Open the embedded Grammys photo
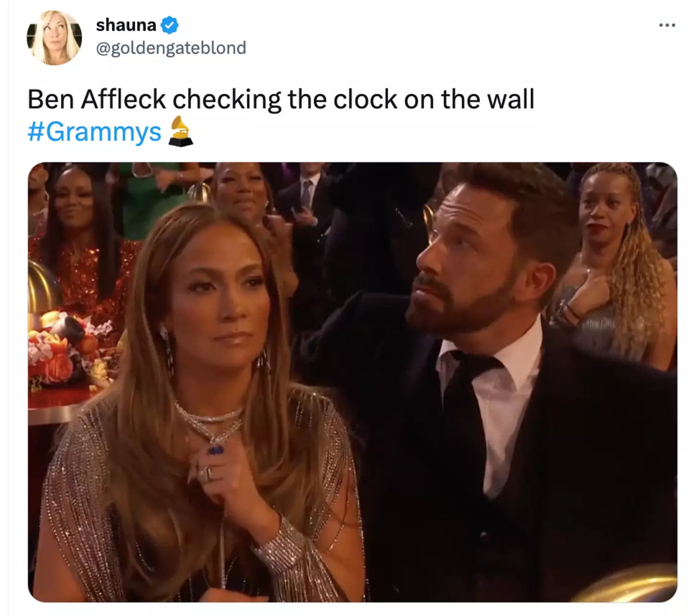This screenshot has width=691, height=616. point(352,382)
